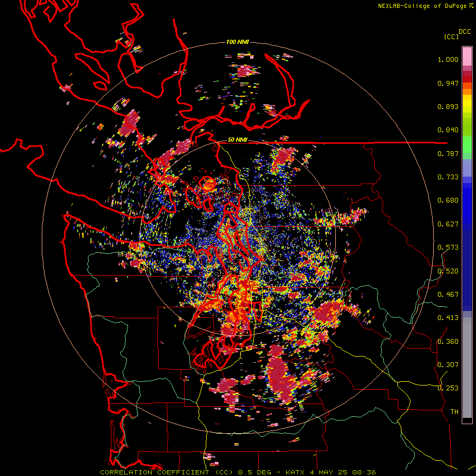Screen dimensions: 476x476
Task: Select the 0.520 scale value
Action: pyautogui.click(x=448, y=271)
